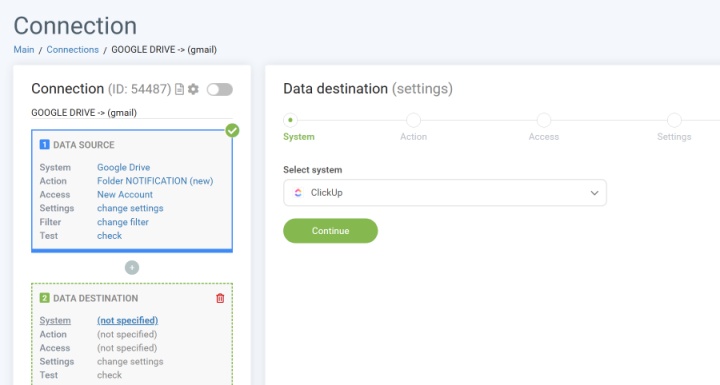720x385 pixels.
Task: Open the Select system dropdown
Action: pos(444,192)
